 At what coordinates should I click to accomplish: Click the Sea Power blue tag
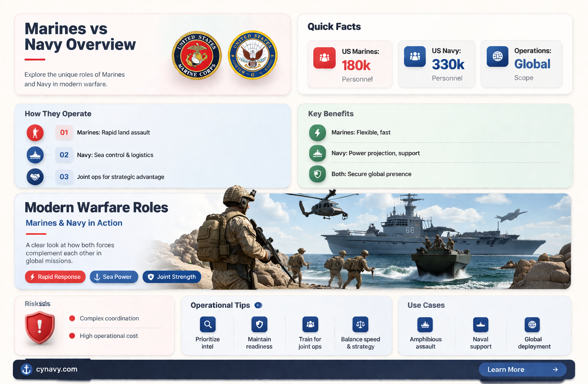[114, 277]
